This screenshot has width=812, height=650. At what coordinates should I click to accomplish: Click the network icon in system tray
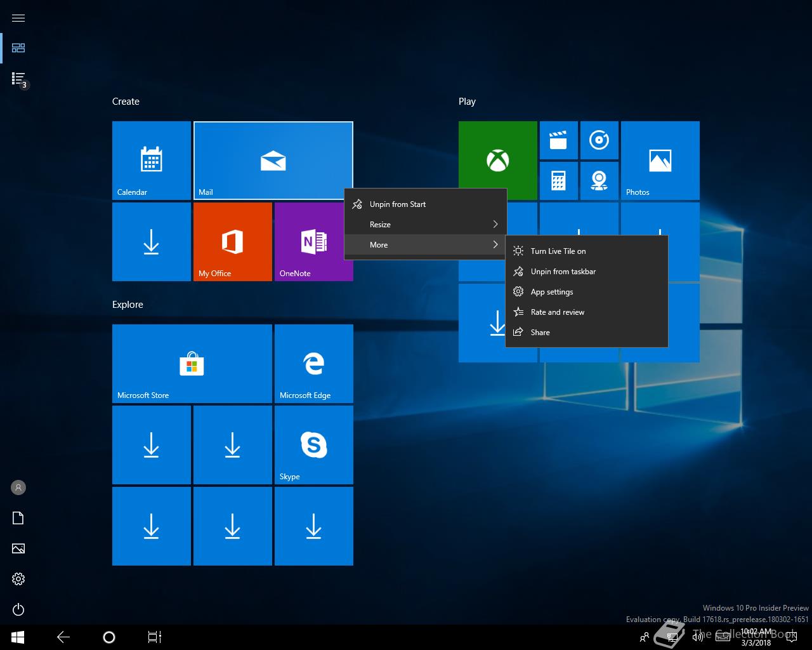[672, 637]
